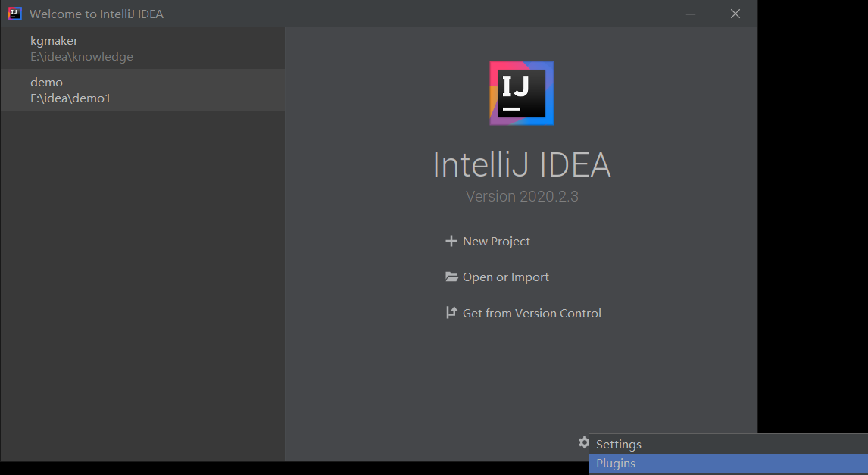Close the Welcome to IntelliJ IDEA window
This screenshot has width=868, height=475.
point(735,14)
